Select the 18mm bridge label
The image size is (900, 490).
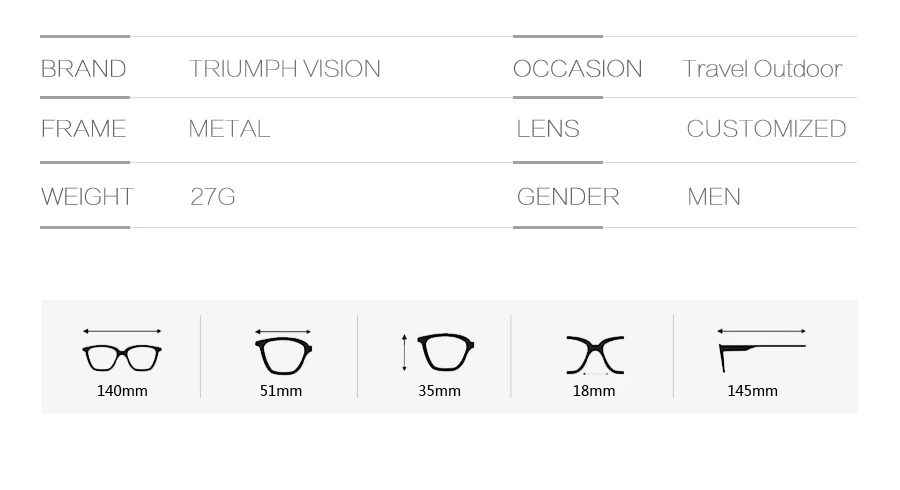tap(593, 391)
